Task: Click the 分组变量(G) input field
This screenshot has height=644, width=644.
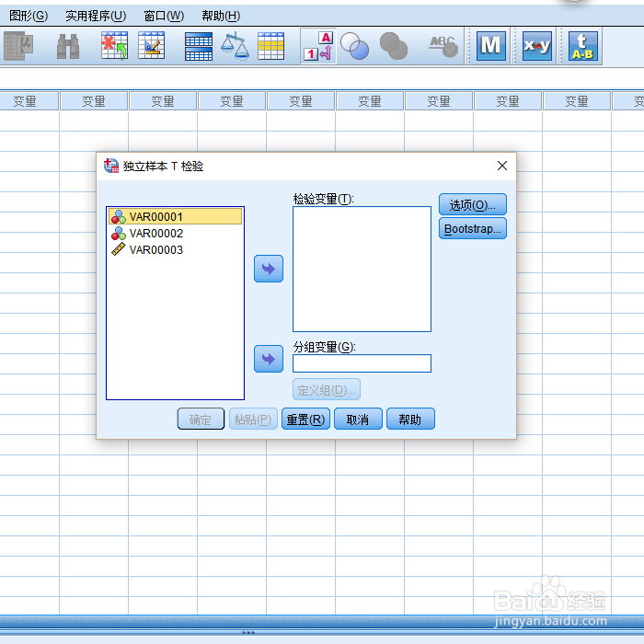Action: pyautogui.click(x=362, y=363)
